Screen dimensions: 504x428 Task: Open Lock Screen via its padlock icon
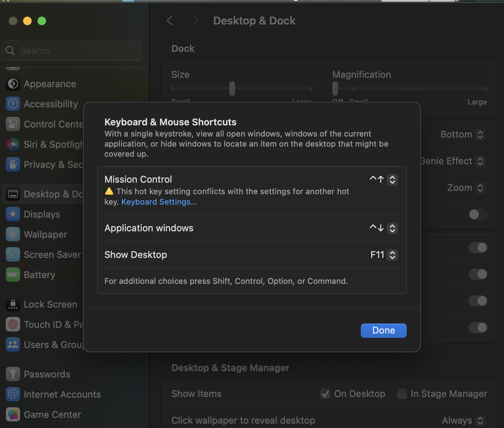[13, 304]
